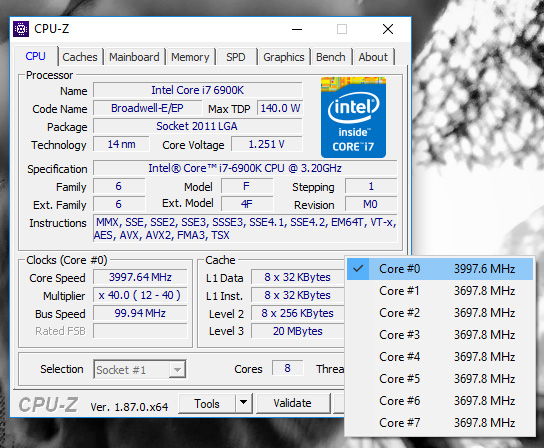Go to the Graphics tab
The image size is (544, 448).
[284, 57]
